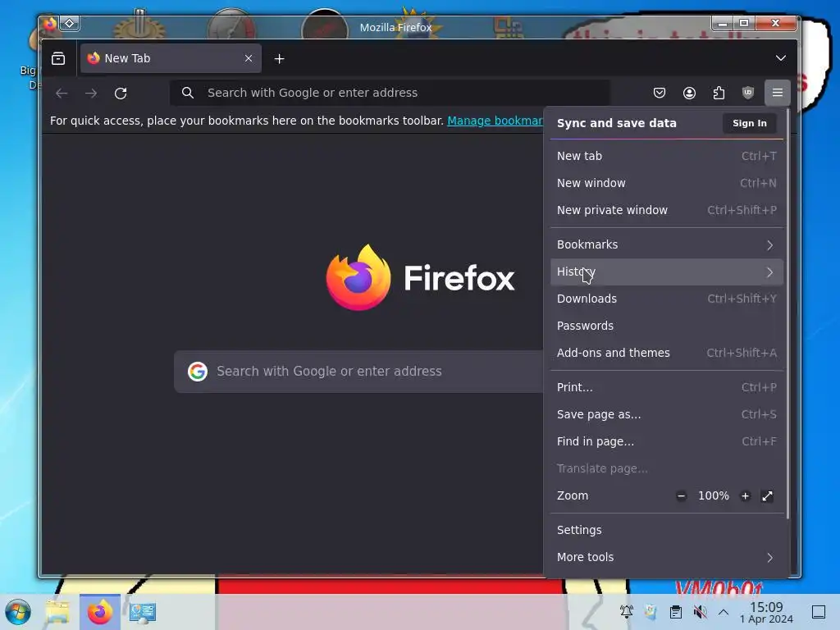Click the tray icon right of the bell
Viewport: 840px width, 630px height.
coord(651,612)
